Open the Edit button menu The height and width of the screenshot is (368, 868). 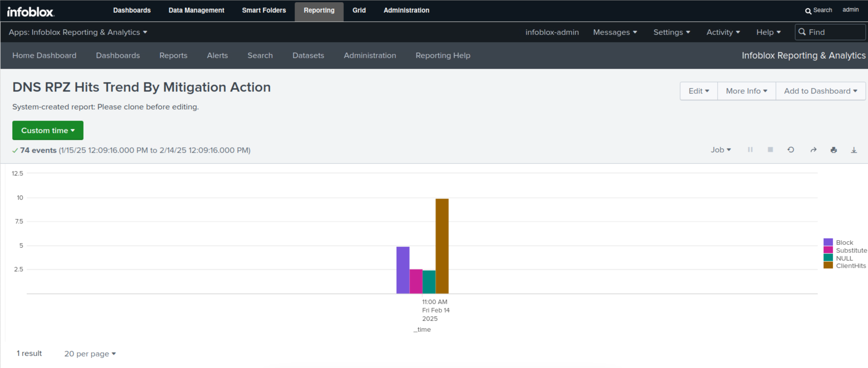698,91
